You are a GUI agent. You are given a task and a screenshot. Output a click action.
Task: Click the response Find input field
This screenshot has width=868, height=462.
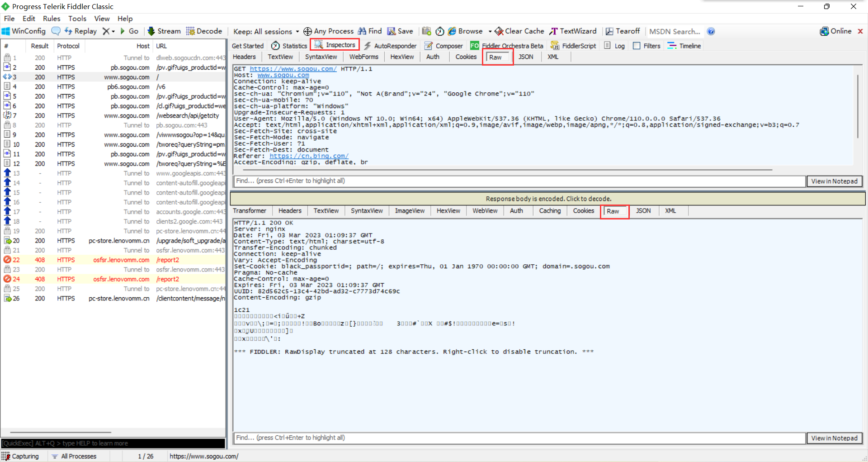coord(519,438)
